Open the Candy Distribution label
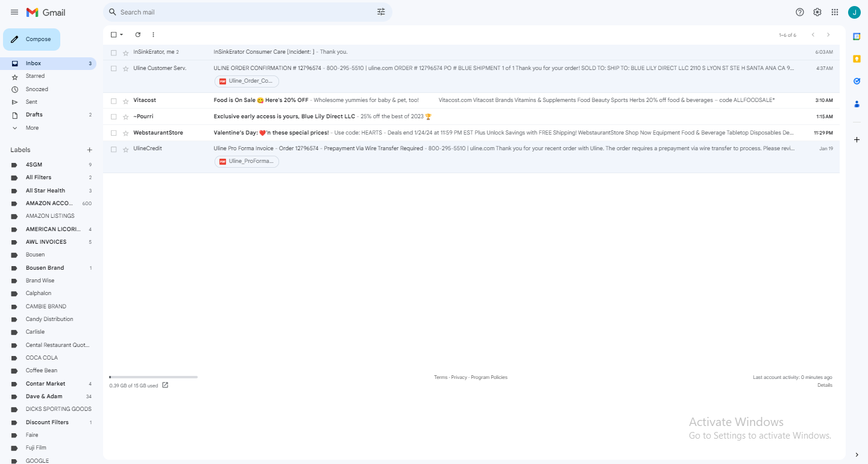This screenshot has width=868, height=464. [x=48, y=319]
